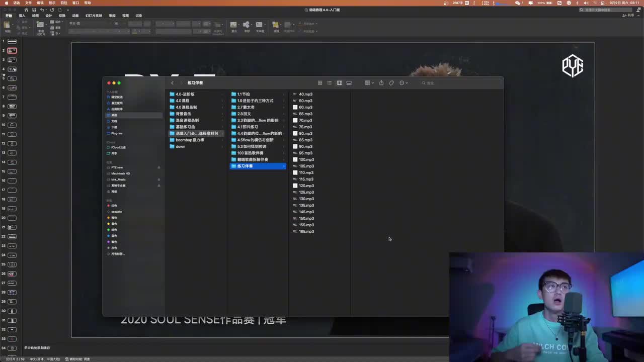This screenshot has width=644, height=362.
Task: Click the volume icon in menu bar
Action: point(586,3)
